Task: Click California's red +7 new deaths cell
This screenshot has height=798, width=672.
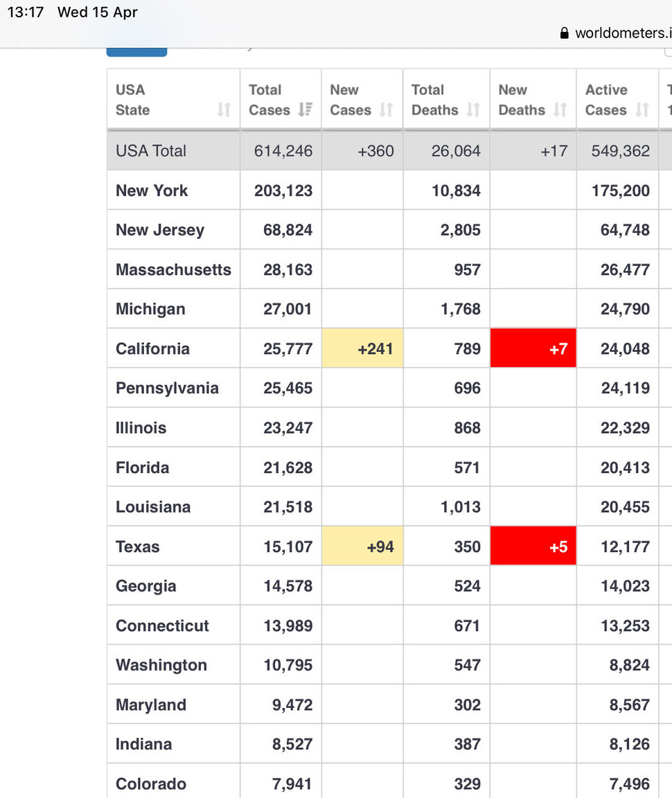Action: click(533, 348)
